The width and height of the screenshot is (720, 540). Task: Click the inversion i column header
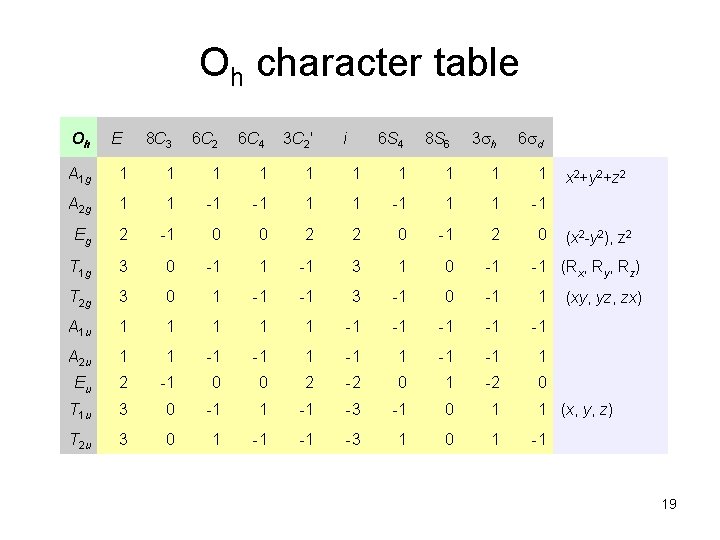tap(344, 137)
